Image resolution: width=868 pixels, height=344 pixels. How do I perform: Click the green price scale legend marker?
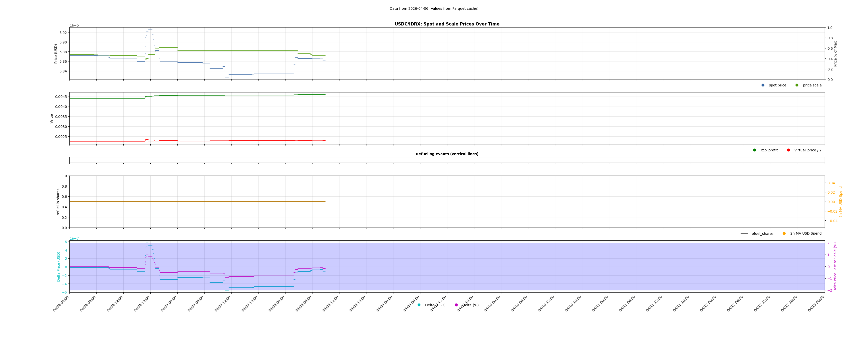(x=797, y=85)
